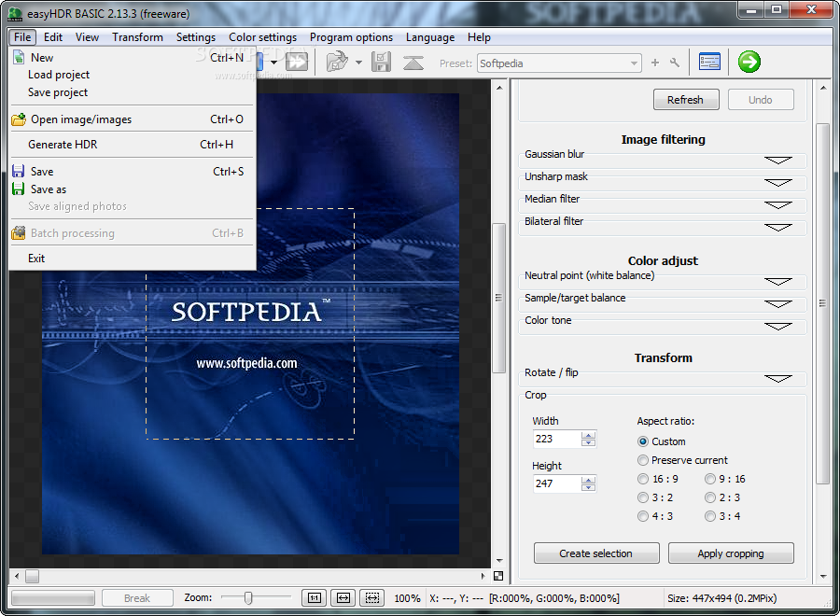The image size is (840, 616).
Task: Select Custom aspect ratio
Action: 643,441
